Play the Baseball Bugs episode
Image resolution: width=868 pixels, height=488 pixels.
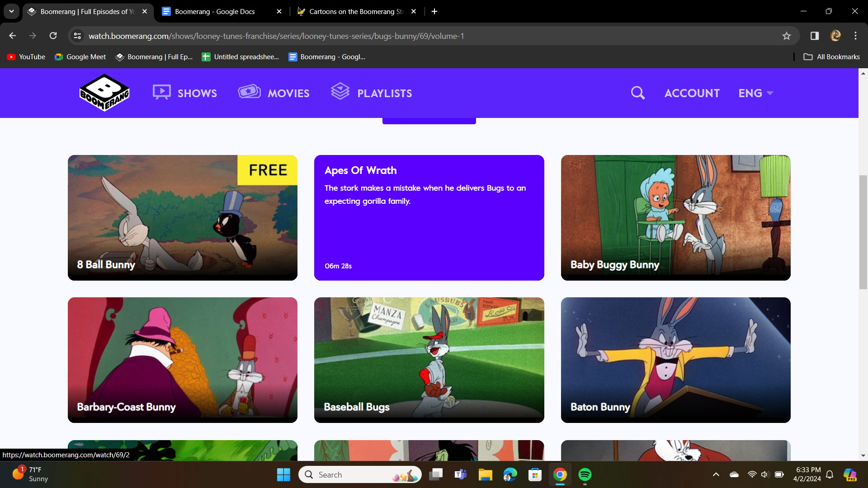429,360
